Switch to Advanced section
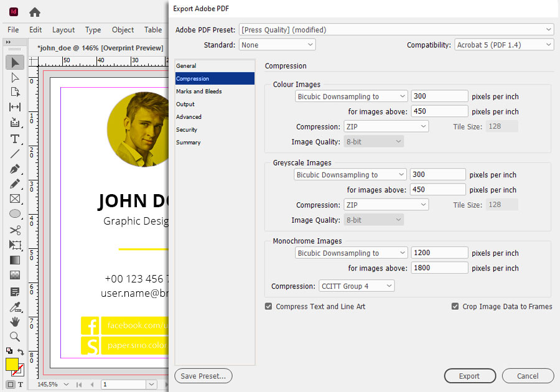This screenshot has width=560, height=392. tap(215, 117)
